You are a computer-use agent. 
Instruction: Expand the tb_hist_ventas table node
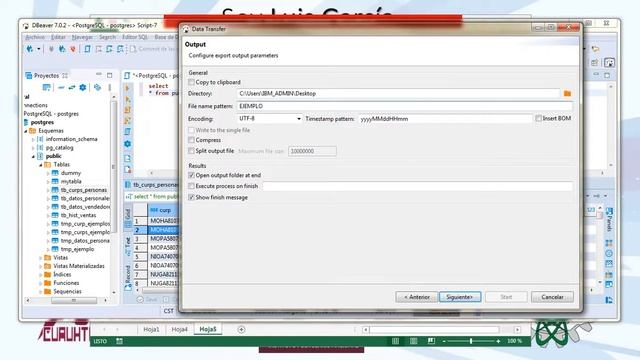[x=48, y=216]
